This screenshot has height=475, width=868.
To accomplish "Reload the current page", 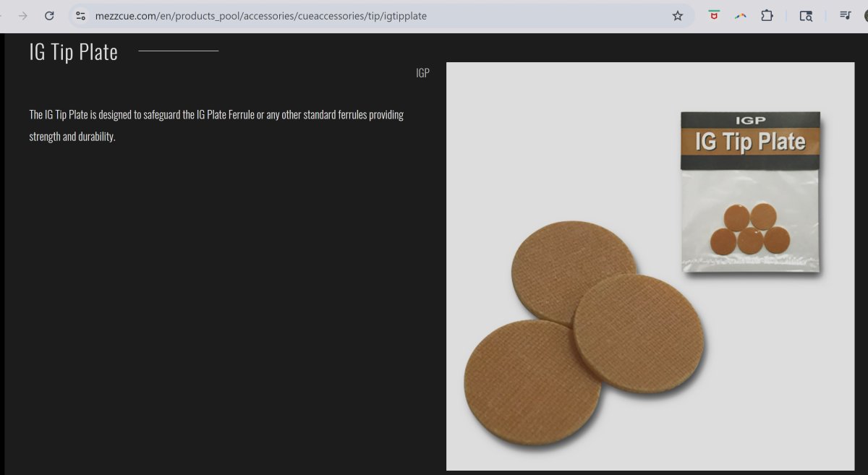I will point(49,15).
